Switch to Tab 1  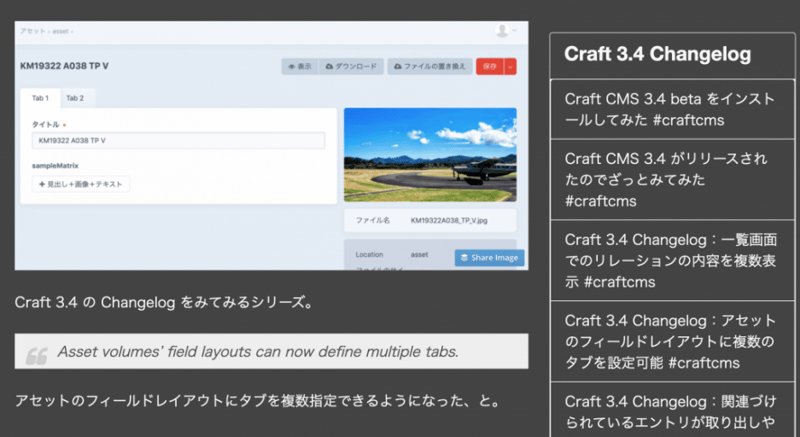[x=40, y=98]
